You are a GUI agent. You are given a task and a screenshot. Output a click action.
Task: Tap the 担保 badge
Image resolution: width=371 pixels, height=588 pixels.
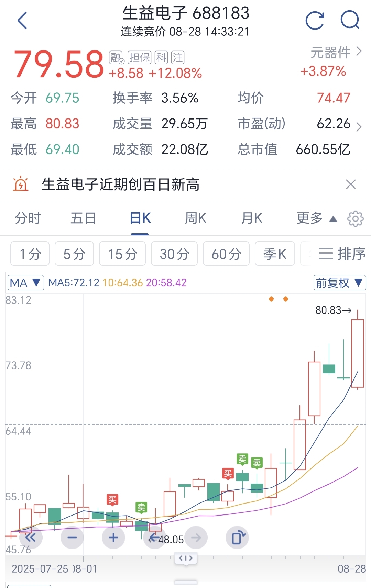[x=140, y=57]
